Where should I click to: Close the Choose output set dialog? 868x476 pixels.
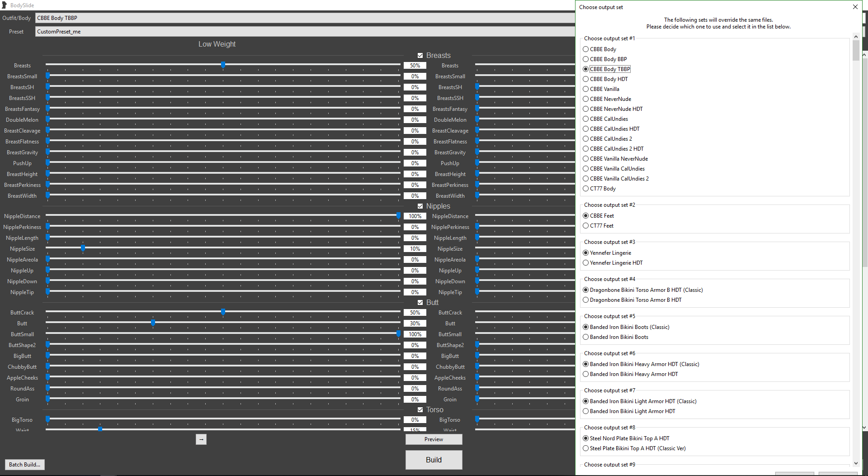855,7
